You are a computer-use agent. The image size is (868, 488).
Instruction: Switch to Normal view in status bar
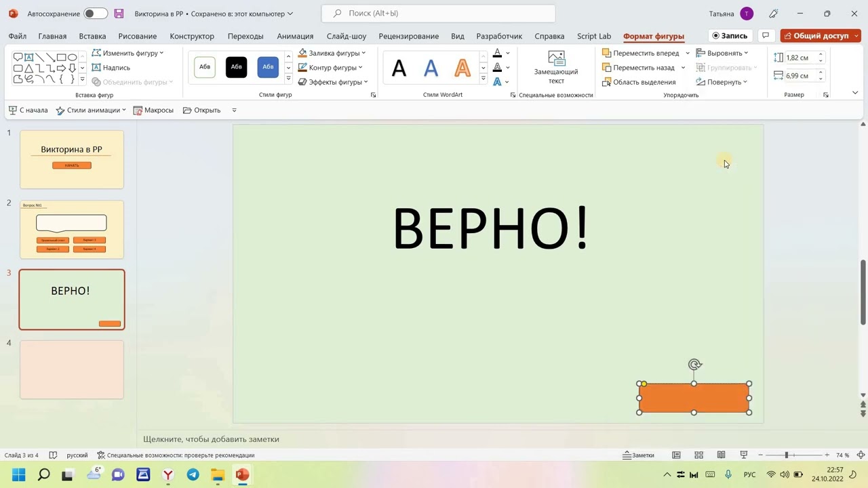pyautogui.click(x=676, y=455)
